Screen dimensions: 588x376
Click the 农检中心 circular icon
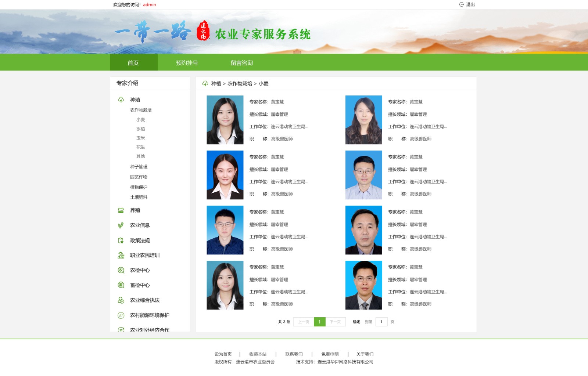pyautogui.click(x=121, y=270)
